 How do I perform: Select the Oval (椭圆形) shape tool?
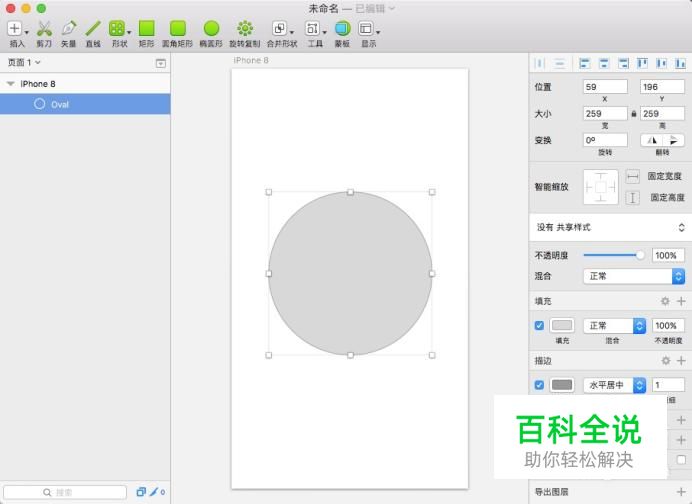tap(211, 29)
